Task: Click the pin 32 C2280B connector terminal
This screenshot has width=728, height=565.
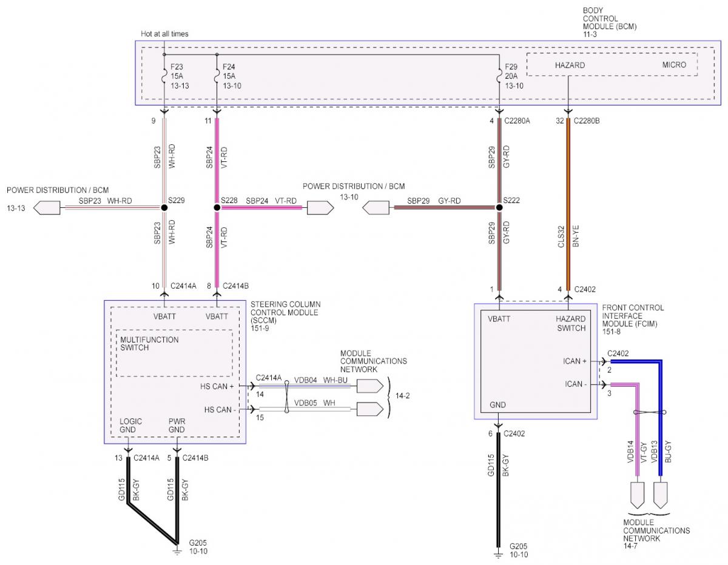Action: 568,112
